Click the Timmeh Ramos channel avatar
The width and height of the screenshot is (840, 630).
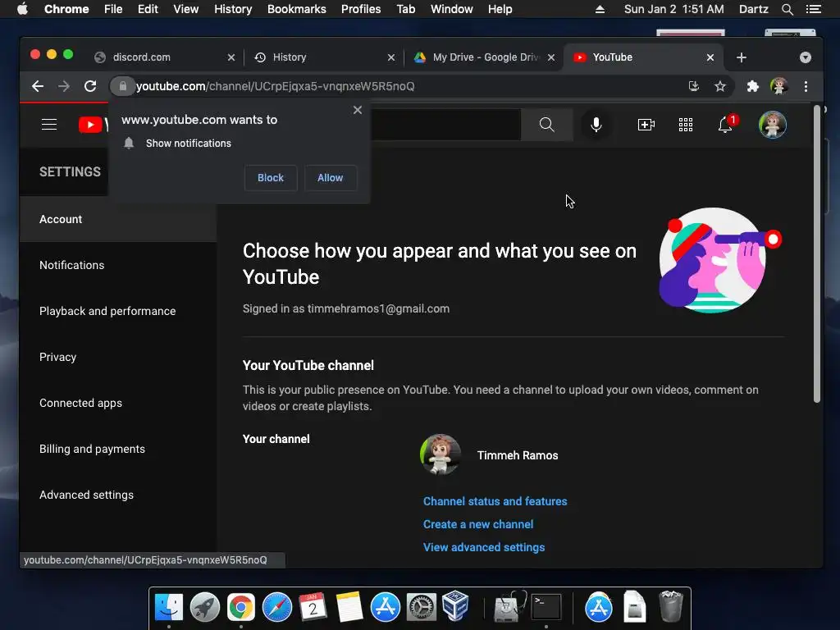point(441,454)
